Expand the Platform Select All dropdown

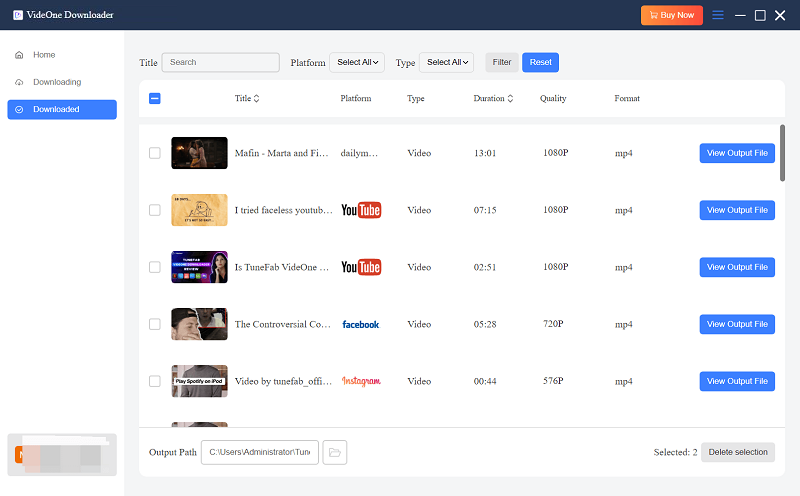pos(357,62)
